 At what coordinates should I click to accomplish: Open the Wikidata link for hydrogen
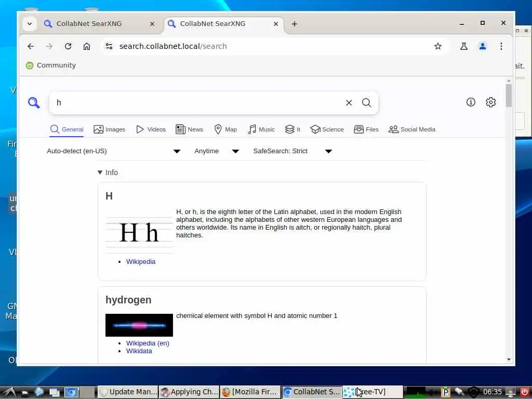pyautogui.click(x=139, y=351)
